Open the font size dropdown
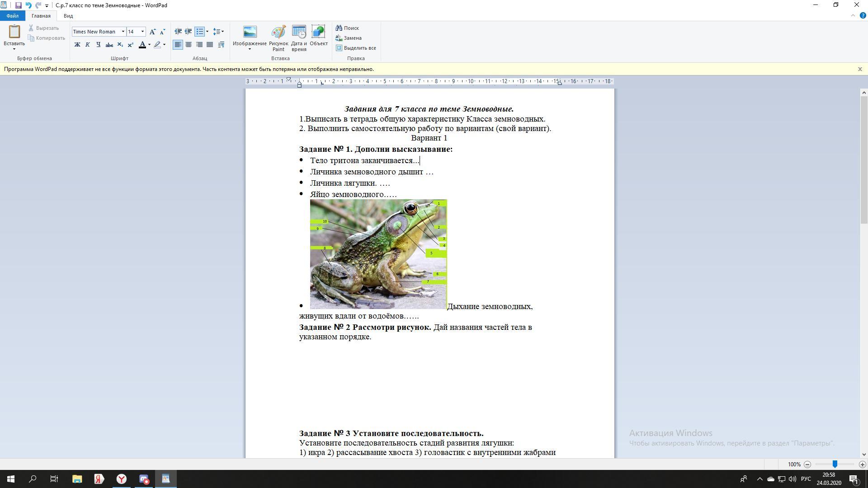 click(x=143, y=32)
